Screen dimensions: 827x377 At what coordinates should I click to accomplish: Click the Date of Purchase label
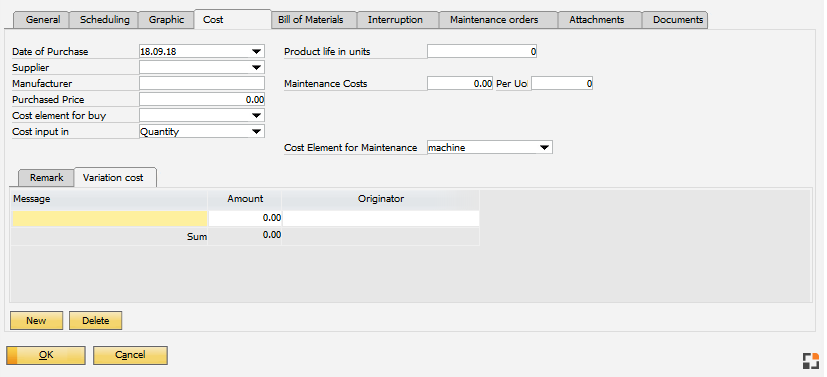pyautogui.click(x=50, y=52)
